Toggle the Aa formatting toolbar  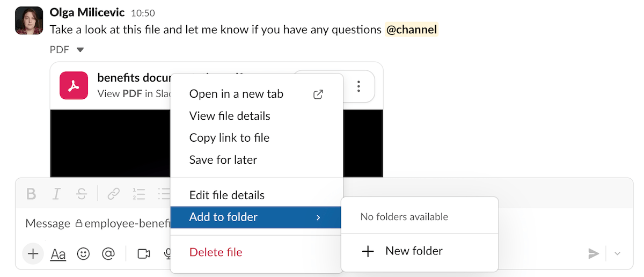point(58,254)
